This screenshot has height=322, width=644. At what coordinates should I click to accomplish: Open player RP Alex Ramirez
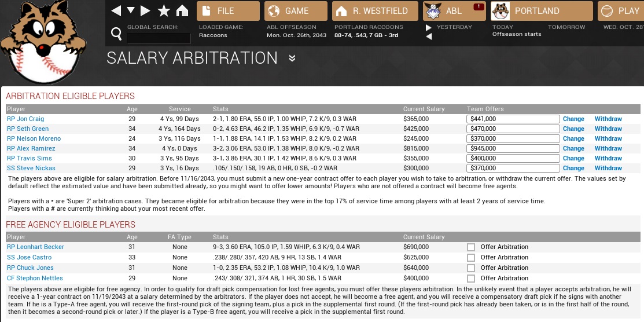click(x=31, y=148)
